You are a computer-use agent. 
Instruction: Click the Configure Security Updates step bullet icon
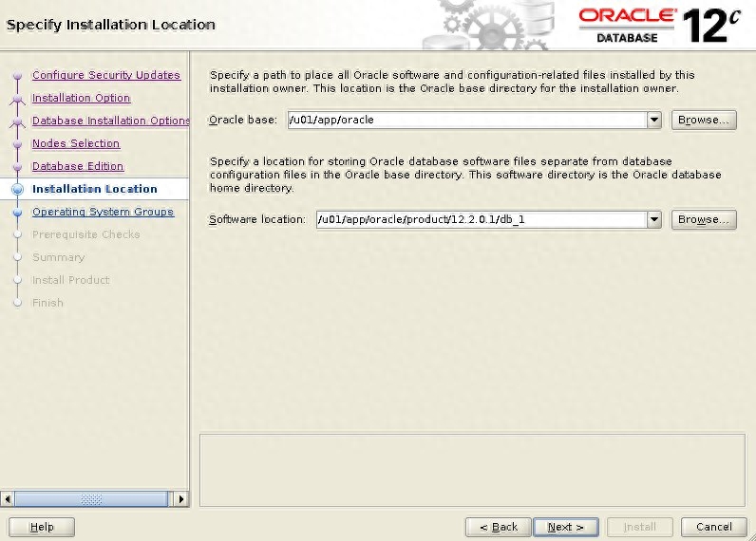coord(17,76)
